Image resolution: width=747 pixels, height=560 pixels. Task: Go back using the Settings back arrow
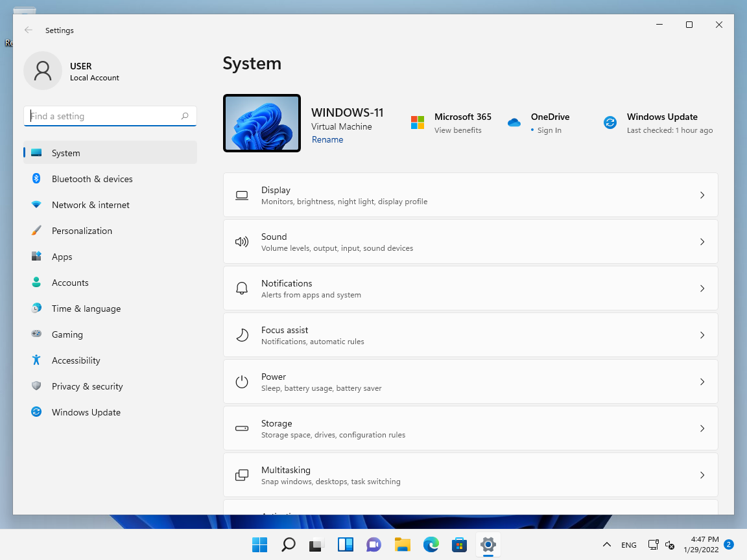click(x=29, y=30)
